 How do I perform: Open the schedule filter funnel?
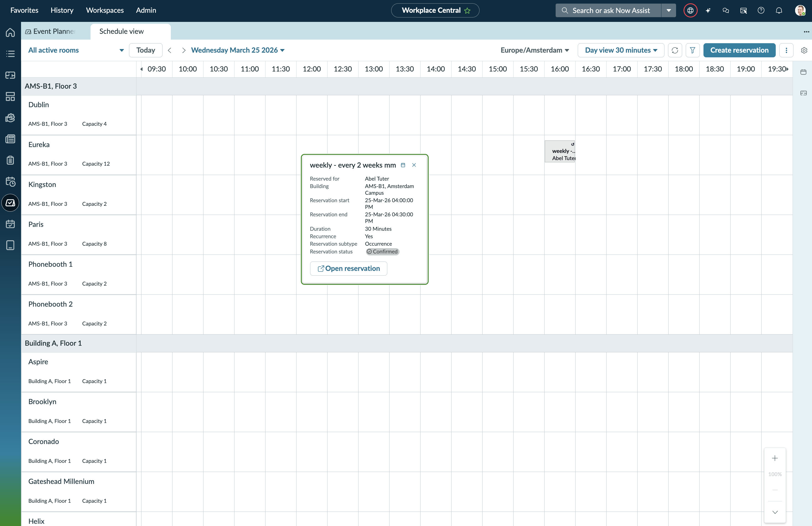[692, 50]
